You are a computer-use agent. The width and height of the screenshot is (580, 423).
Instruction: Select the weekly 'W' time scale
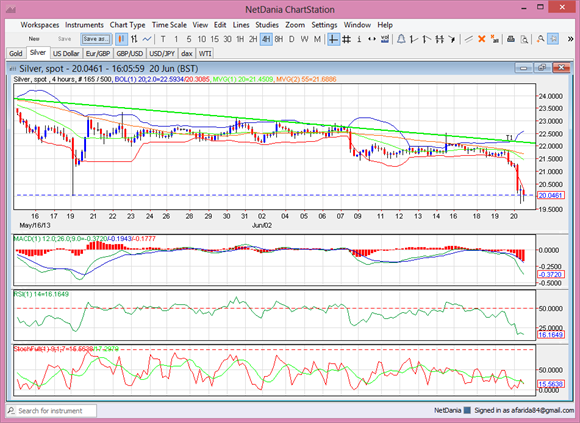(x=304, y=39)
